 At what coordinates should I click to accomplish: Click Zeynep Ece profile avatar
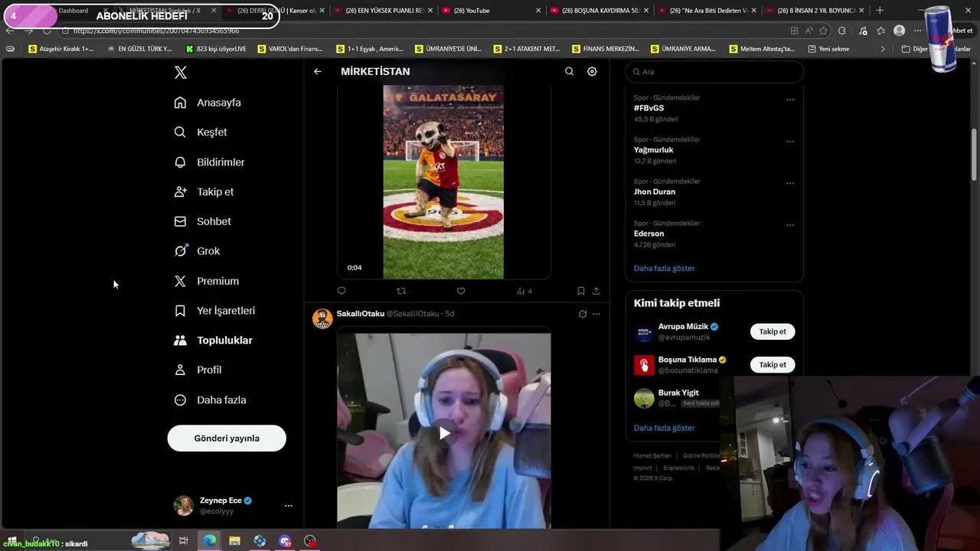point(184,506)
